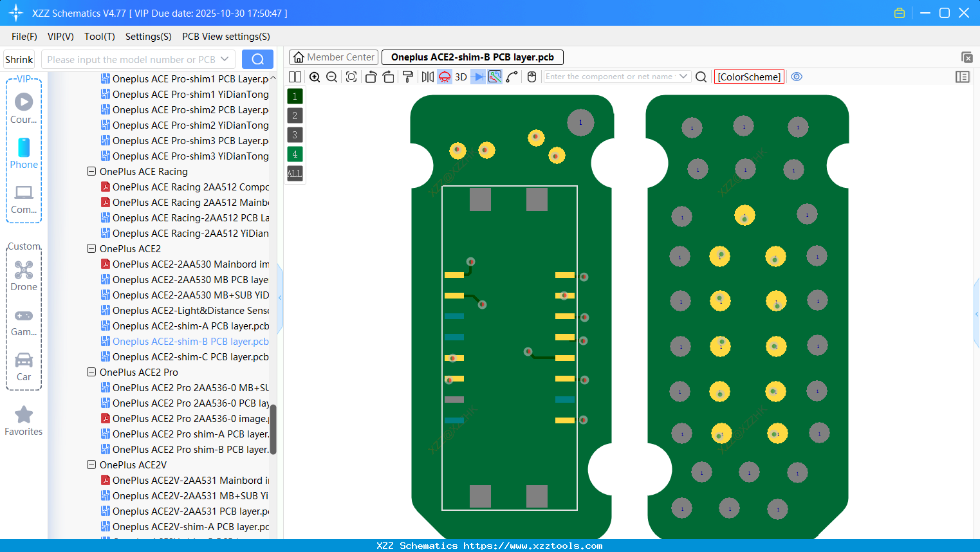Viewport: 980px width, 552px height.
Task: Select the Zoom In tool
Action: (x=315, y=77)
